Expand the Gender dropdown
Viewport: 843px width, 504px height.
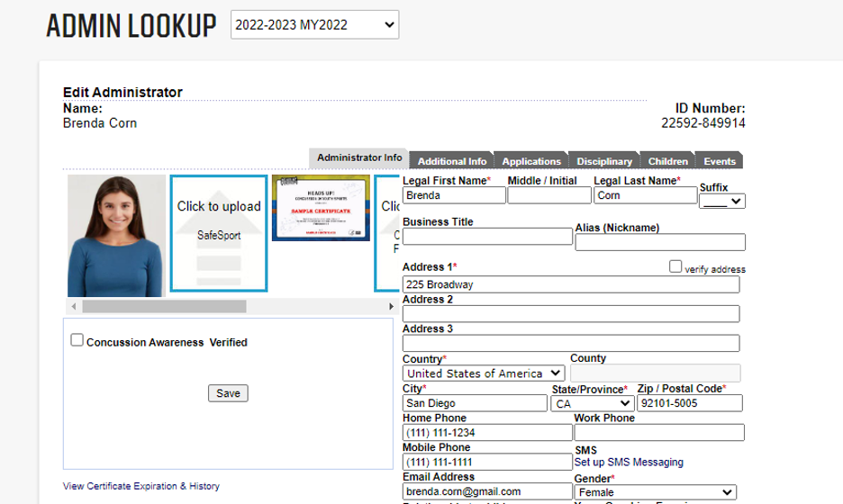click(655, 492)
